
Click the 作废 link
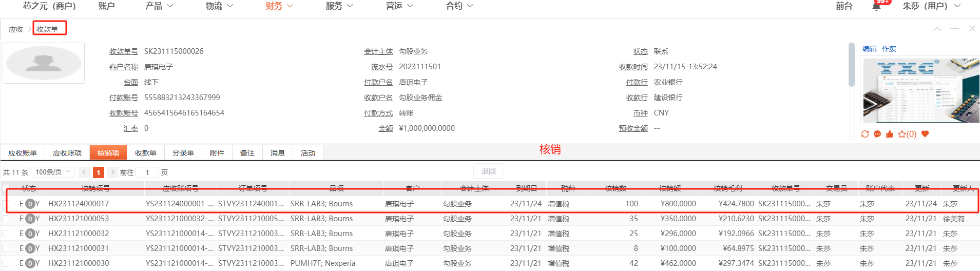point(889,49)
